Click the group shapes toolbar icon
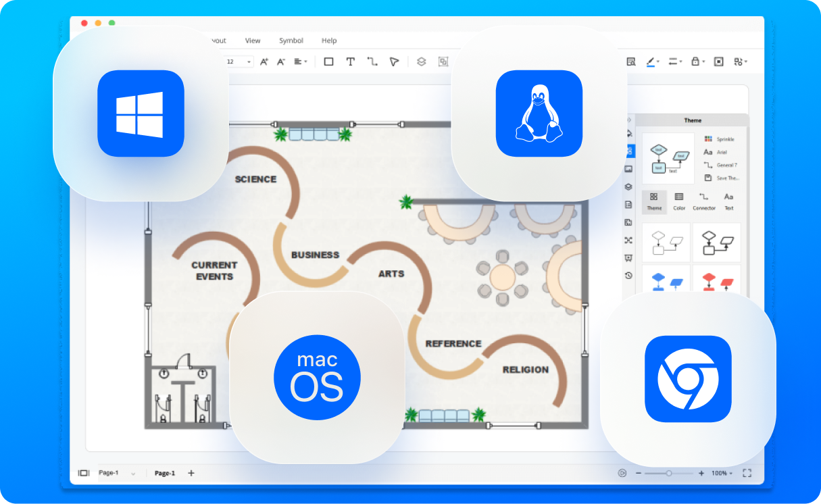The image size is (821, 504). coord(443,61)
